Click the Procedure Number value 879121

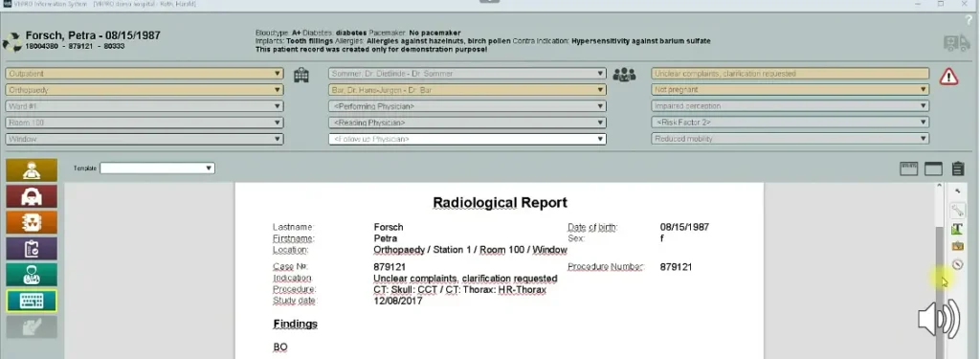[x=676, y=267]
